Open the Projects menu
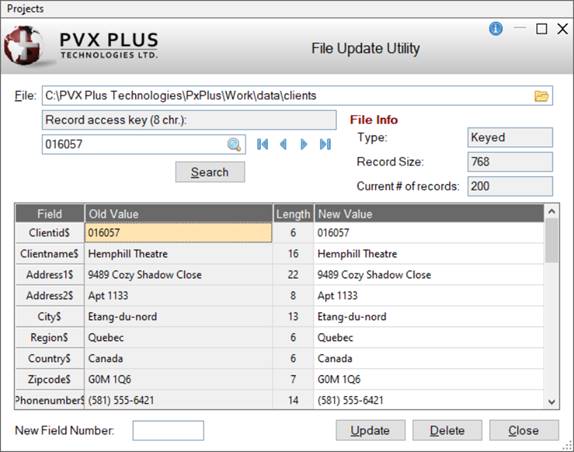Screen dimensions: 574x452 click(25, 8)
